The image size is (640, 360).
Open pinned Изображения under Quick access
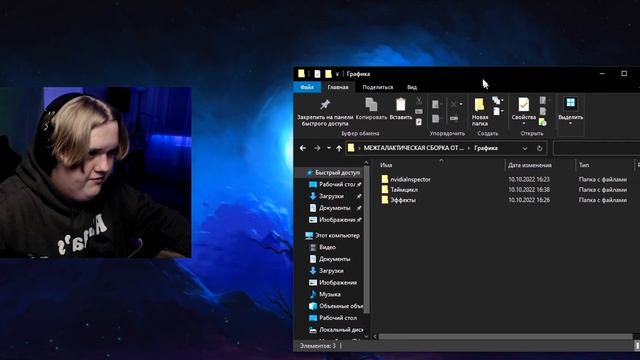click(x=336, y=220)
